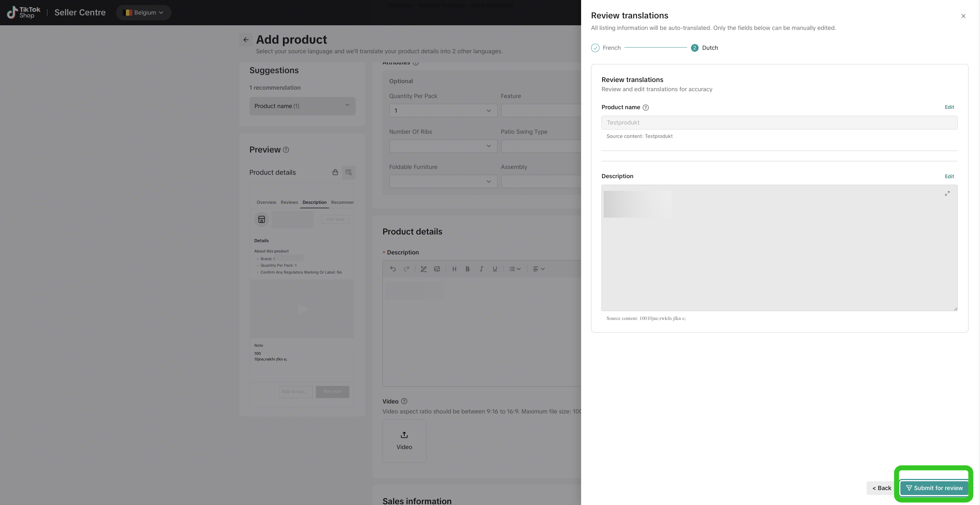Viewport: 980px width, 505px height.
Task: Switch preview to search result view
Action: pyautogui.click(x=349, y=172)
